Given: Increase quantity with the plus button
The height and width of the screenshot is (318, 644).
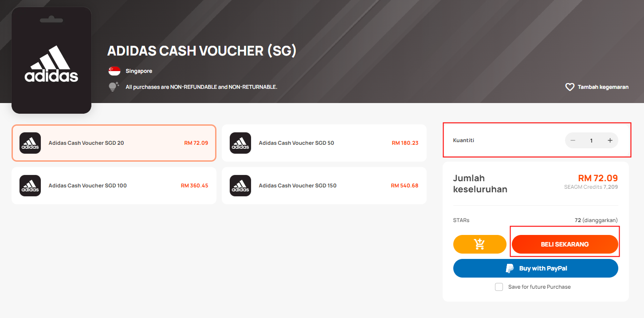Looking at the screenshot, I should pyautogui.click(x=610, y=140).
